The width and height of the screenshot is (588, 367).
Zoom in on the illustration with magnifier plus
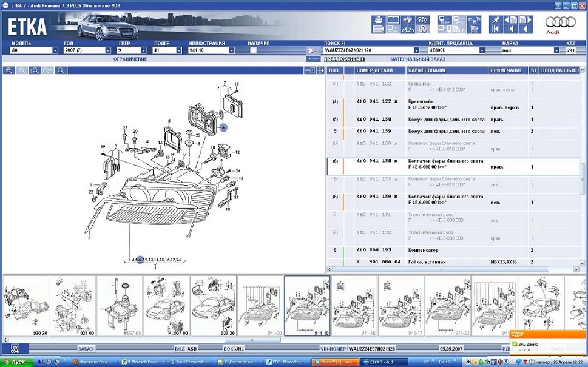(x=9, y=70)
